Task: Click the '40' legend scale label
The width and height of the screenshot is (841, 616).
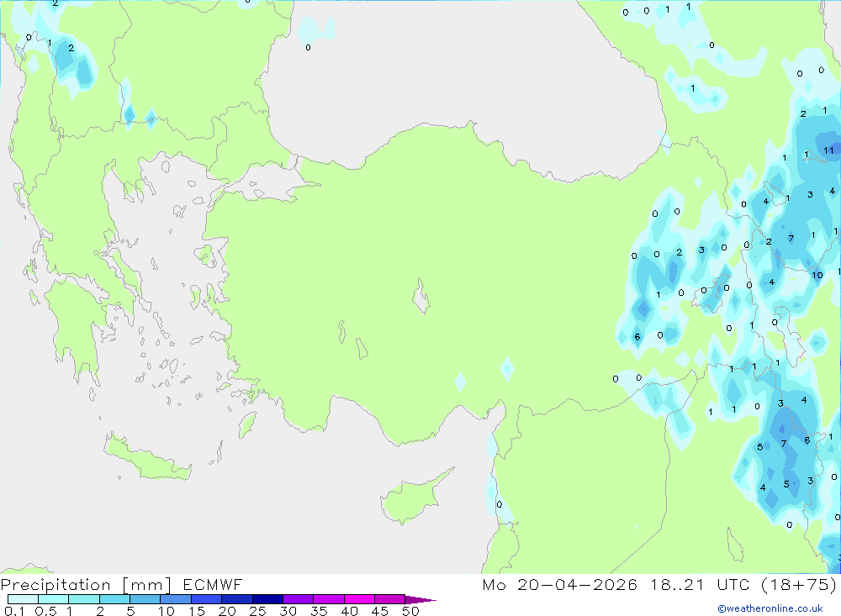Action: (x=350, y=611)
